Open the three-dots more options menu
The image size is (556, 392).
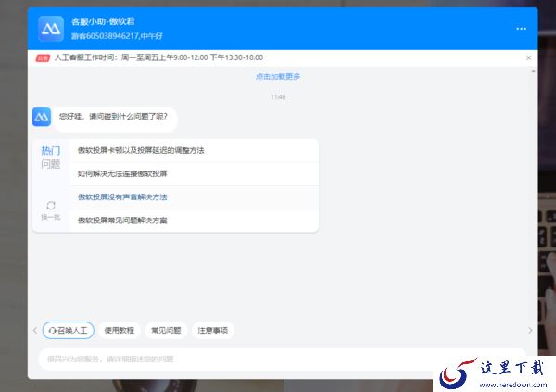pyautogui.click(x=521, y=29)
